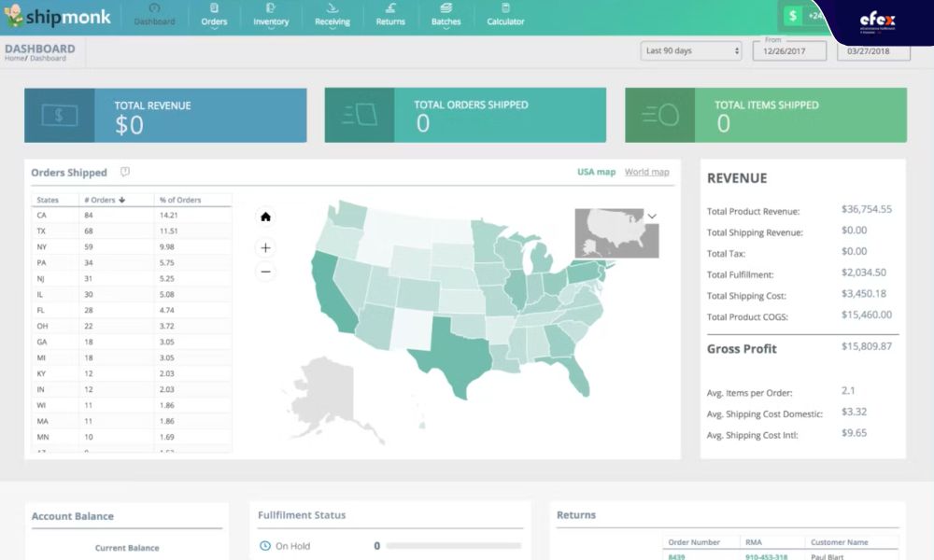Click the Total Orders Shipped box icon
Viewport: 934px width, 560px height.
coord(360,115)
